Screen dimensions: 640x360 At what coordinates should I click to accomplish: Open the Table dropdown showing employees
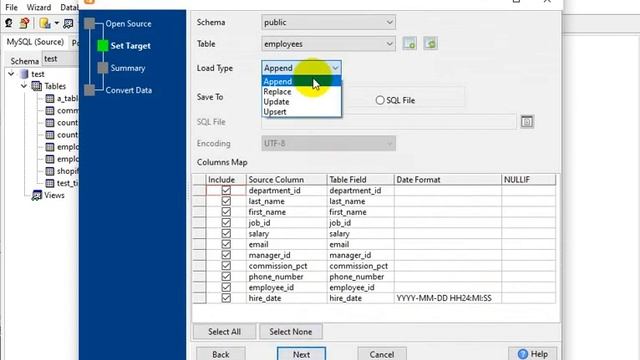329,44
